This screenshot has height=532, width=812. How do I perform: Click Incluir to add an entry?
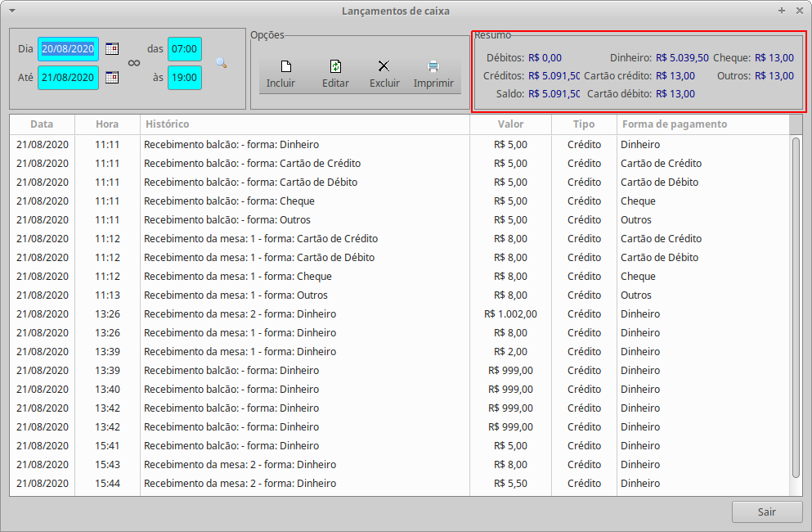coord(280,74)
